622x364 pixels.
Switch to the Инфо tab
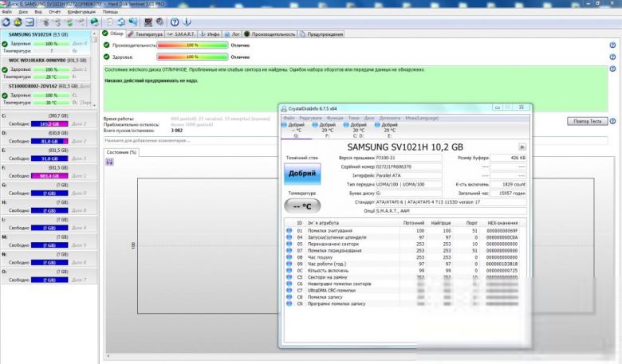point(210,34)
